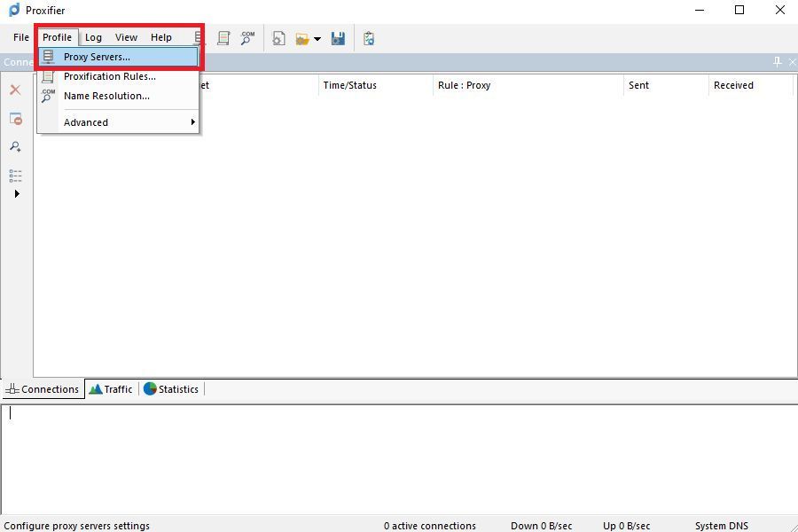Maximize the Proxifier window
The width and height of the screenshot is (798, 532).
click(x=739, y=10)
